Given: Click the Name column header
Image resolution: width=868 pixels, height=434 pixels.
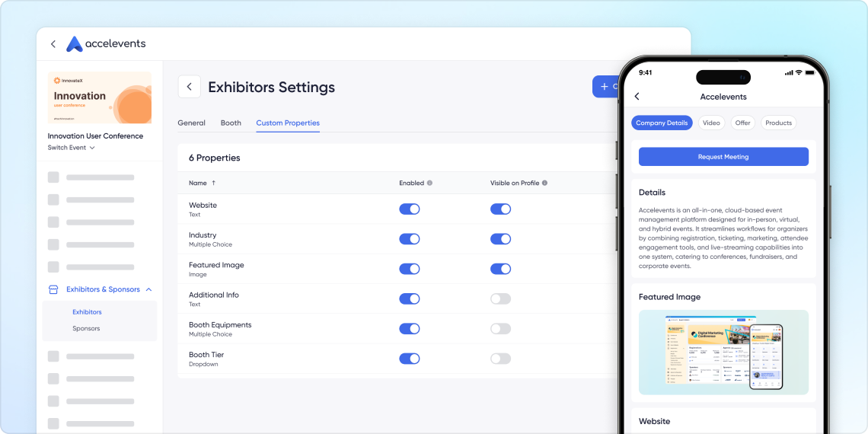Looking at the screenshot, I should tap(198, 183).
